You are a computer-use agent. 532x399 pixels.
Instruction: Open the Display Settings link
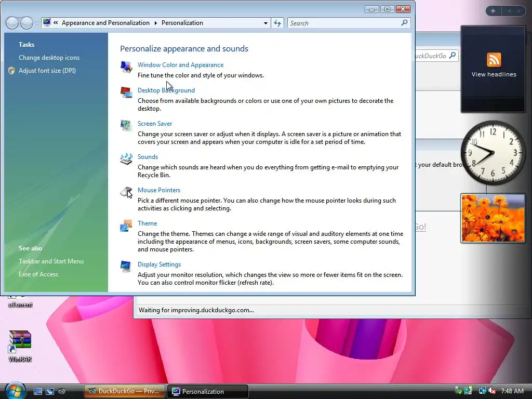[159, 264]
